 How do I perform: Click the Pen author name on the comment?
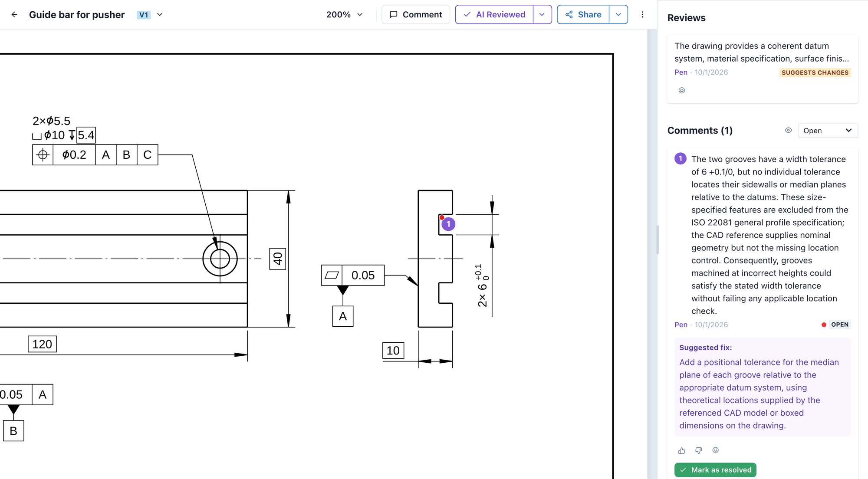[681, 325]
